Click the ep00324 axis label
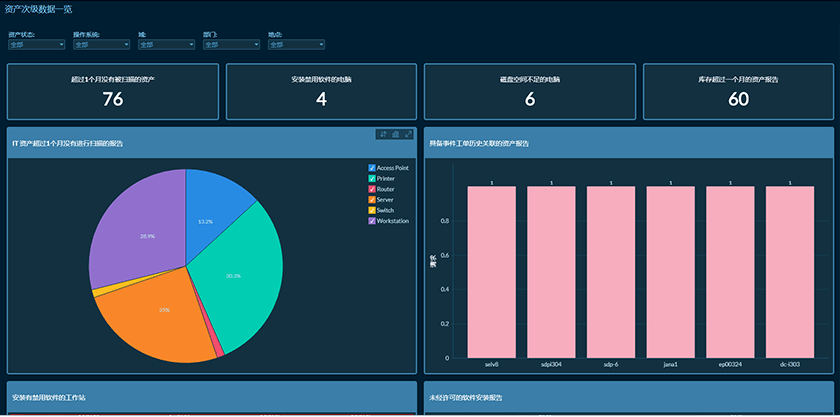The image size is (840, 417). (x=730, y=364)
